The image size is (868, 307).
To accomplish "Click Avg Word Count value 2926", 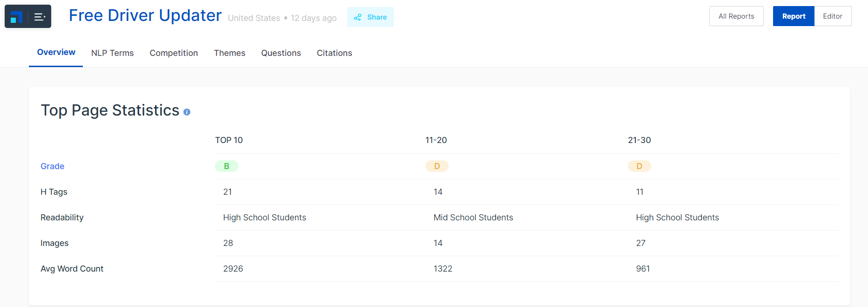I will [233, 269].
